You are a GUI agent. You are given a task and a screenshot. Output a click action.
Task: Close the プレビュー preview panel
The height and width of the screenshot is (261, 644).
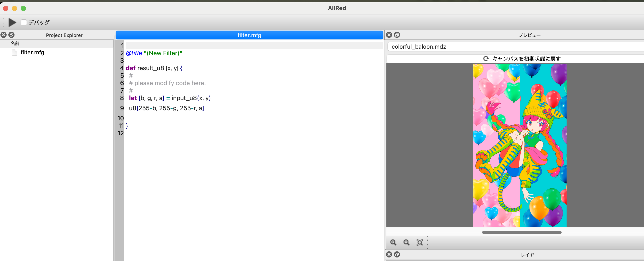tap(389, 35)
